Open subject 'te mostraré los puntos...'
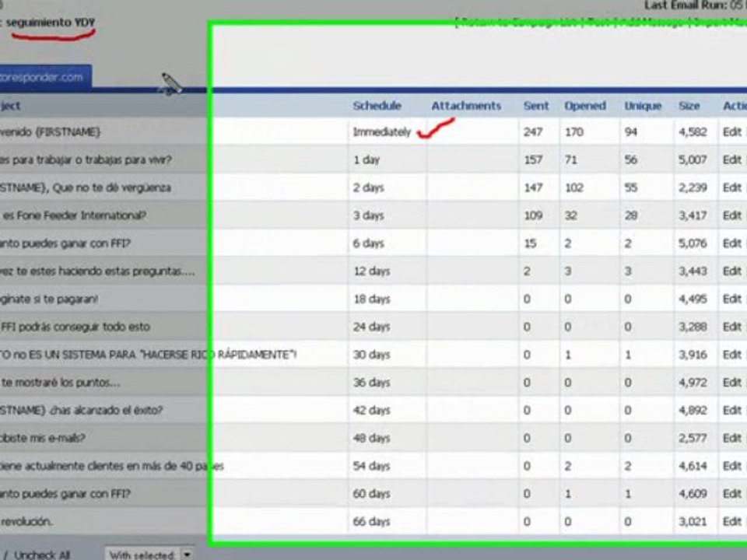 pos(61,383)
